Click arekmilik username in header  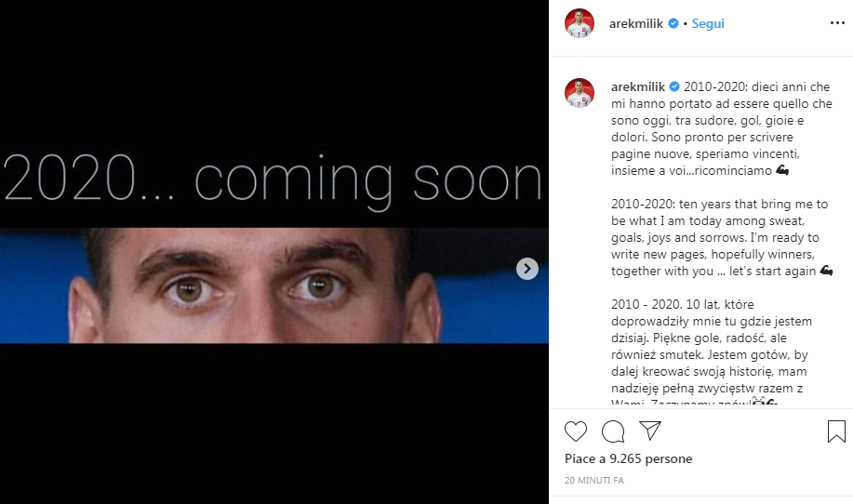(636, 23)
